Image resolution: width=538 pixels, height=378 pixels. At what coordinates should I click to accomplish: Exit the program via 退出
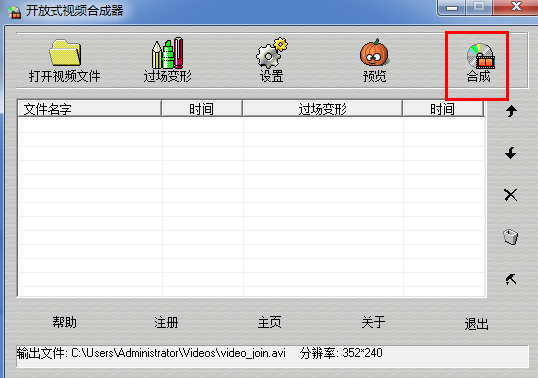pos(477,324)
